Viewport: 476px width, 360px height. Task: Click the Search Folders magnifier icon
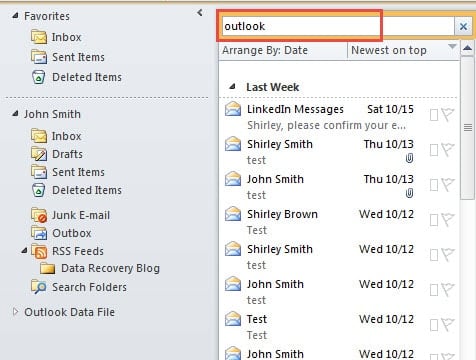[x=39, y=287]
